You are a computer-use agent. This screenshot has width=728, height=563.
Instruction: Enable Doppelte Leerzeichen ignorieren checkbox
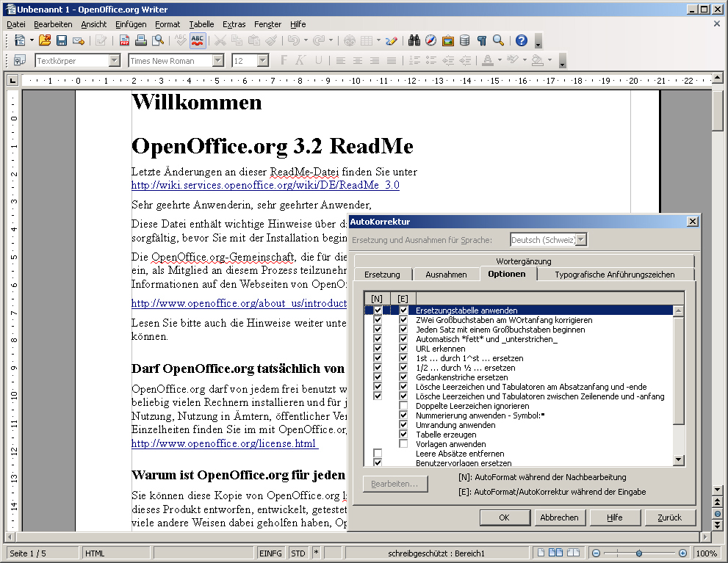(x=403, y=406)
